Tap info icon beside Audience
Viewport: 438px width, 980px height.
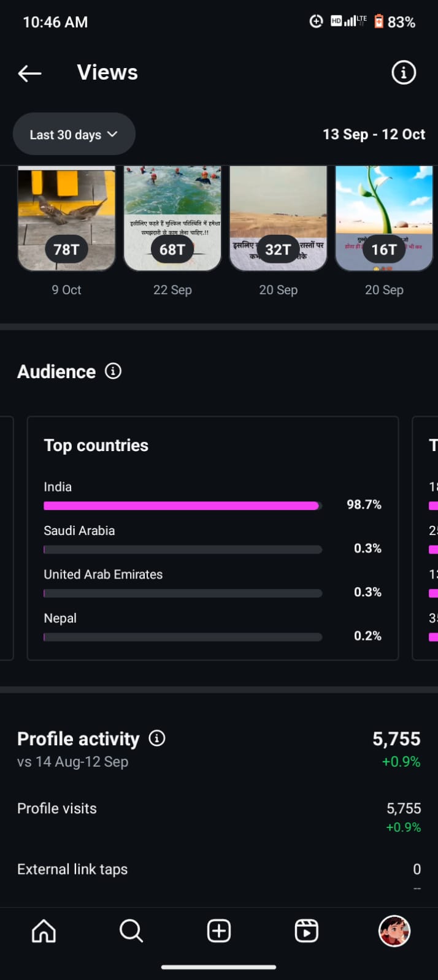tap(113, 371)
